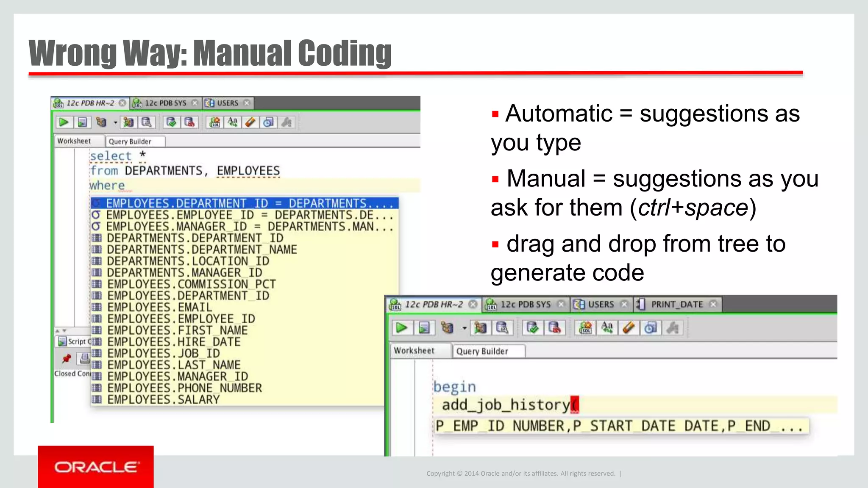Commit changes via lower worksheet toolbar
Viewport: 868px width, 488px height.
(x=532, y=328)
